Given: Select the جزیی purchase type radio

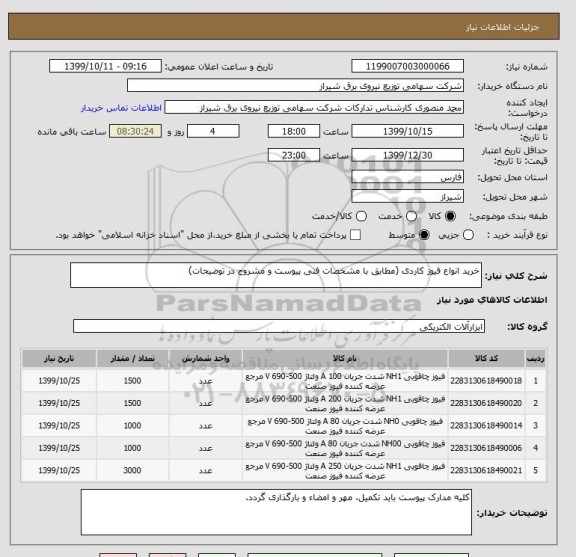Looking at the screenshot, I should [x=468, y=235].
